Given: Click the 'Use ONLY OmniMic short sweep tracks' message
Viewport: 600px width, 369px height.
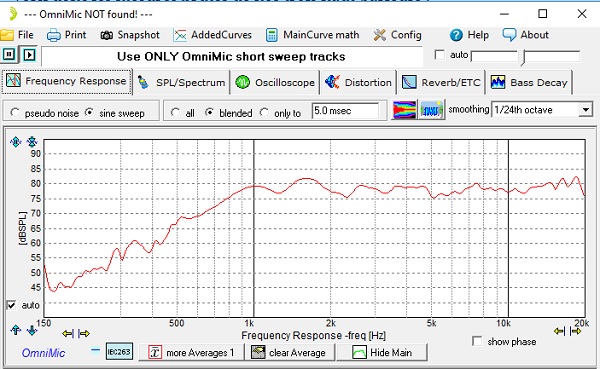Looking at the screenshot, I should point(231,57).
